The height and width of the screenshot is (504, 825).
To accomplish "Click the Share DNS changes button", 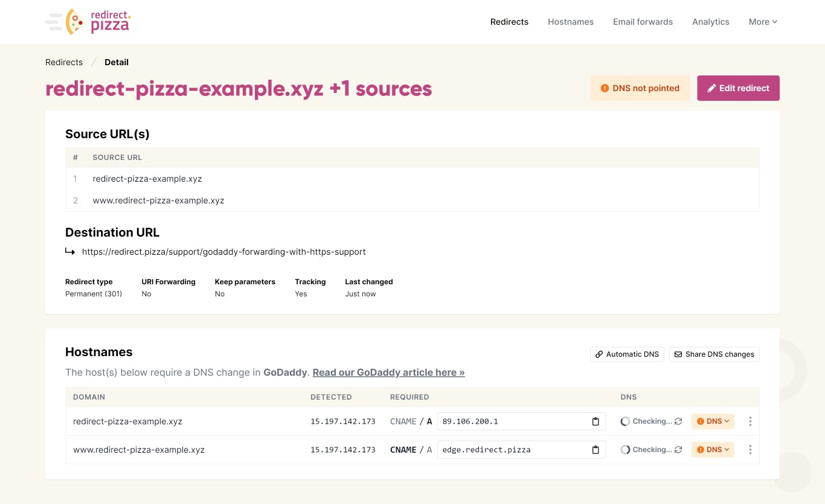I will [714, 354].
